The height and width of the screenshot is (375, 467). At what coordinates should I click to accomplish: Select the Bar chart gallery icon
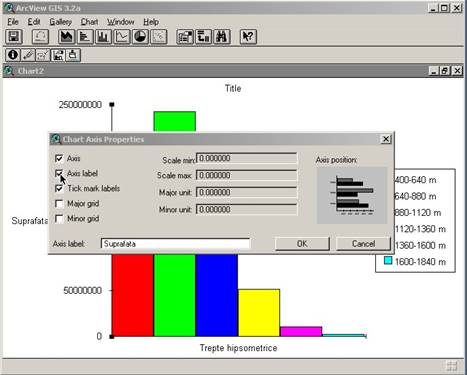(85, 37)
